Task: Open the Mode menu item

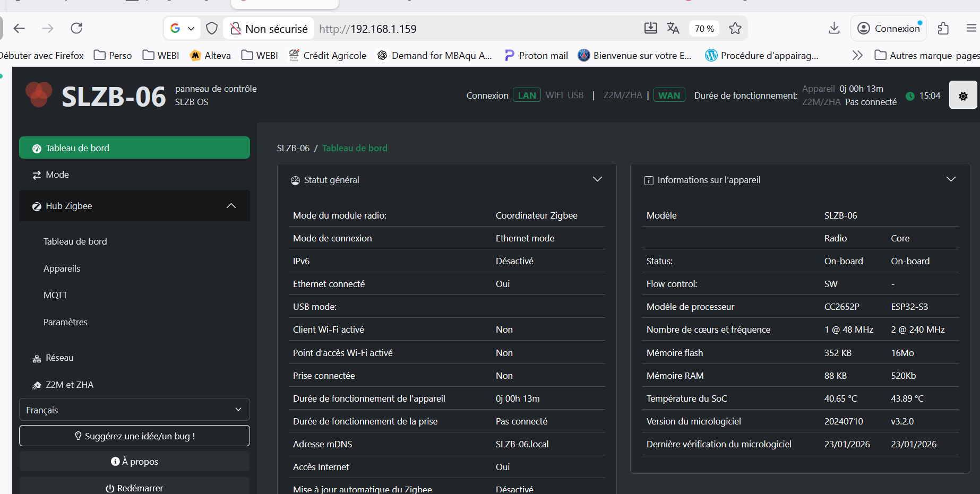Action: click(57, 175)
